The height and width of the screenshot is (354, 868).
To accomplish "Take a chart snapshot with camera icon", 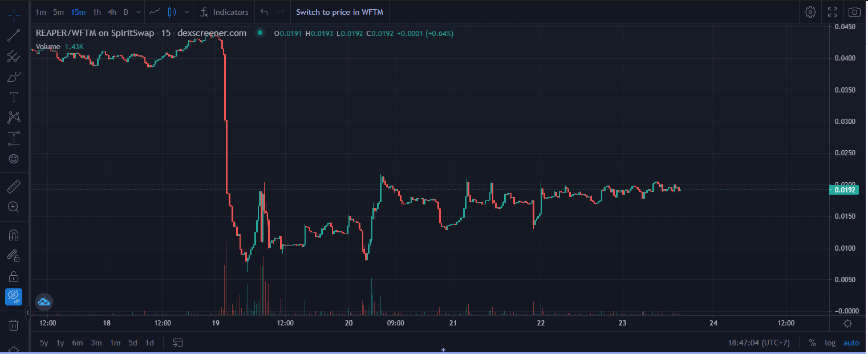I will (854, 12).
